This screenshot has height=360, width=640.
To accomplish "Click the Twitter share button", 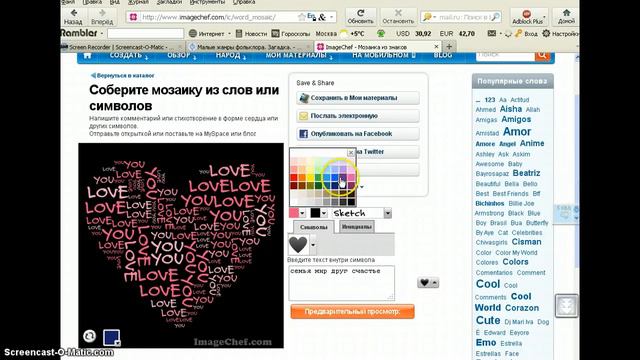I will 387,152.
